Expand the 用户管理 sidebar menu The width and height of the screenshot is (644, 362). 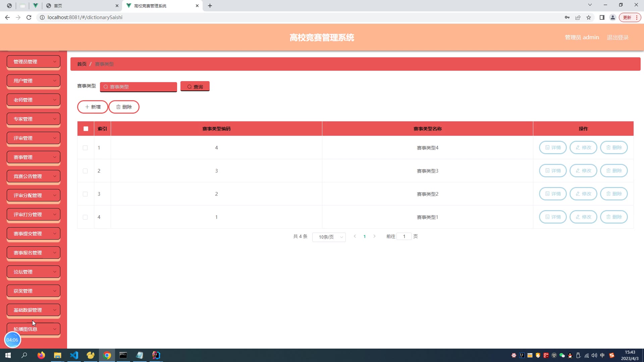[x=34, y=81]
